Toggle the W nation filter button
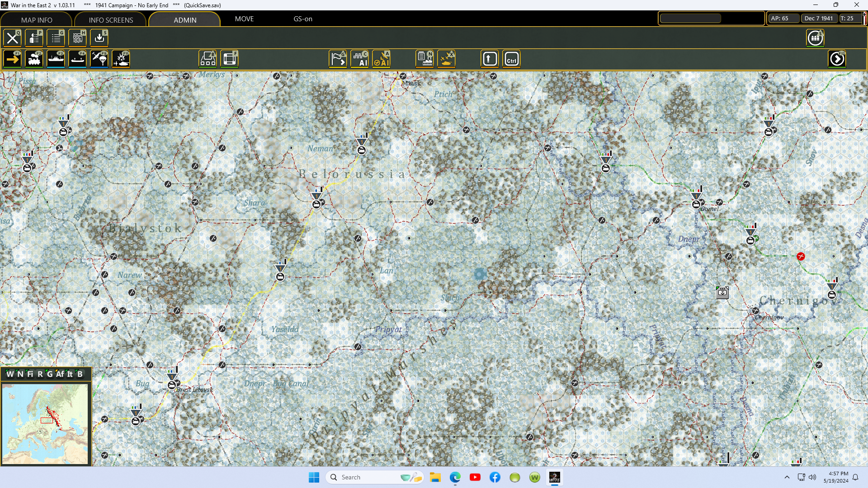 [x=10, y=374]
